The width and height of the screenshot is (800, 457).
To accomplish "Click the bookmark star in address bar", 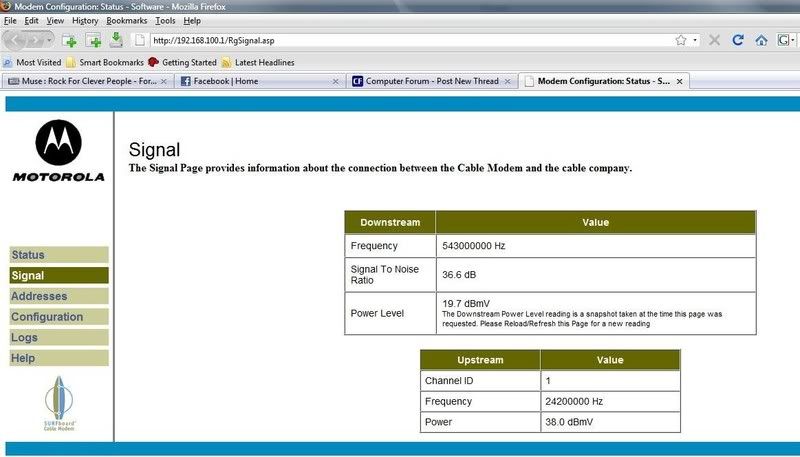I will pos(680,40).
